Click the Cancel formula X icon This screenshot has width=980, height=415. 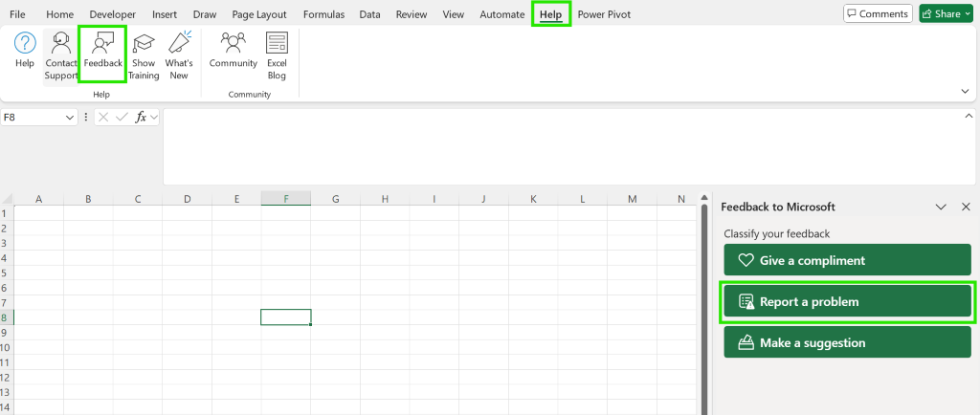click(103, 117)
